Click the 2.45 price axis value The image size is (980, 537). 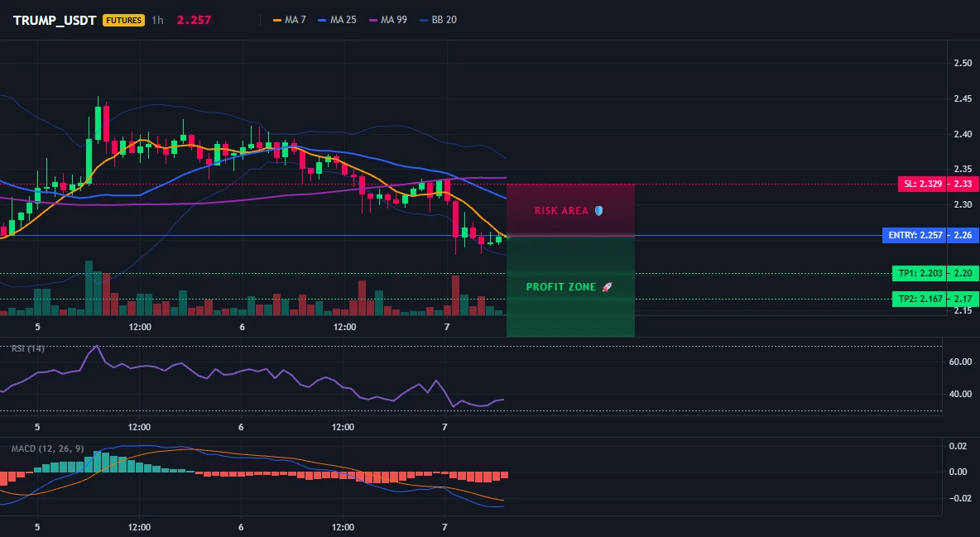pos(963,98)
